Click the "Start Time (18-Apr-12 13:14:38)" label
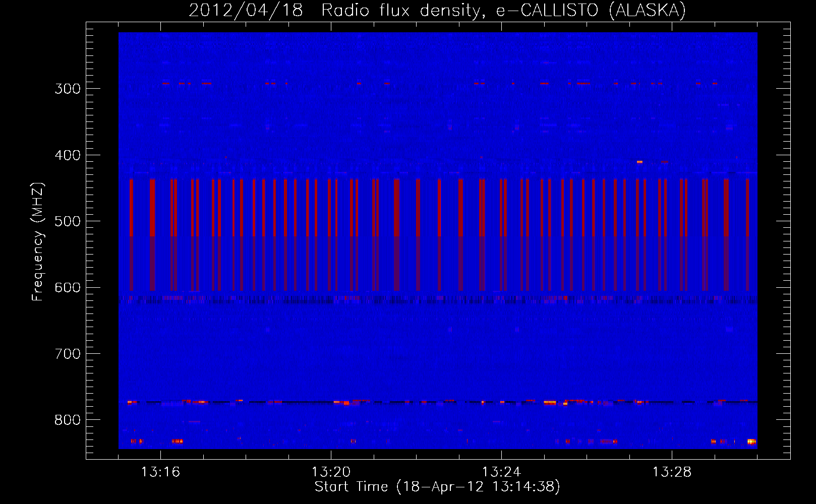Viewport: 816px width, 504px height. [x=437, y=487]
